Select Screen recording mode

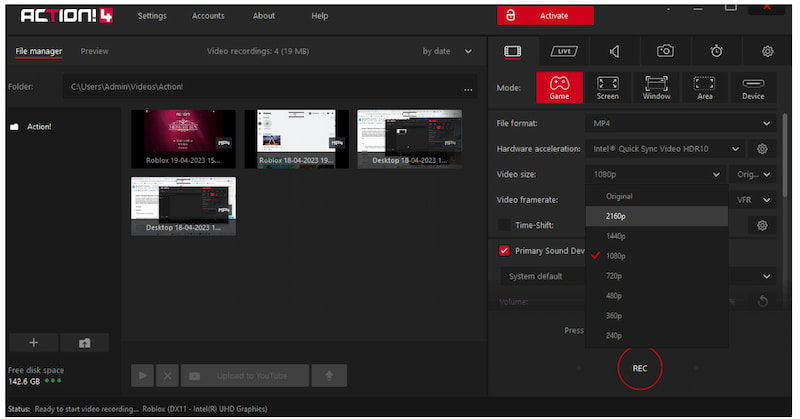point(607,88)
